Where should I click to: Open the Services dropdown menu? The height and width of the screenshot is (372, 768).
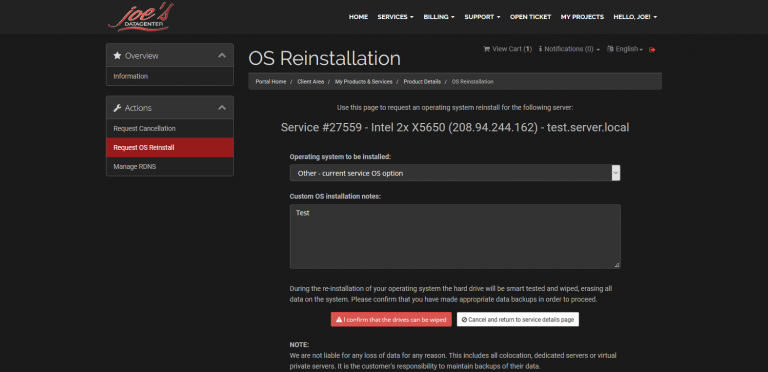coord(395,17)
